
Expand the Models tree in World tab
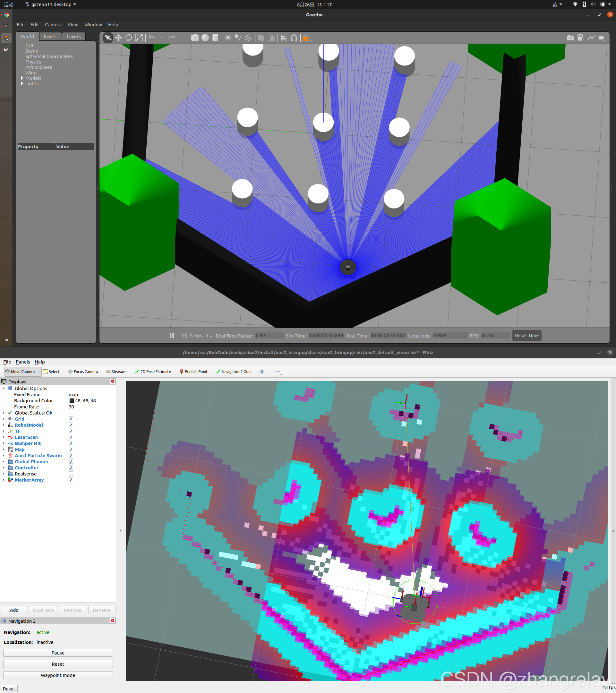[22, 78]
